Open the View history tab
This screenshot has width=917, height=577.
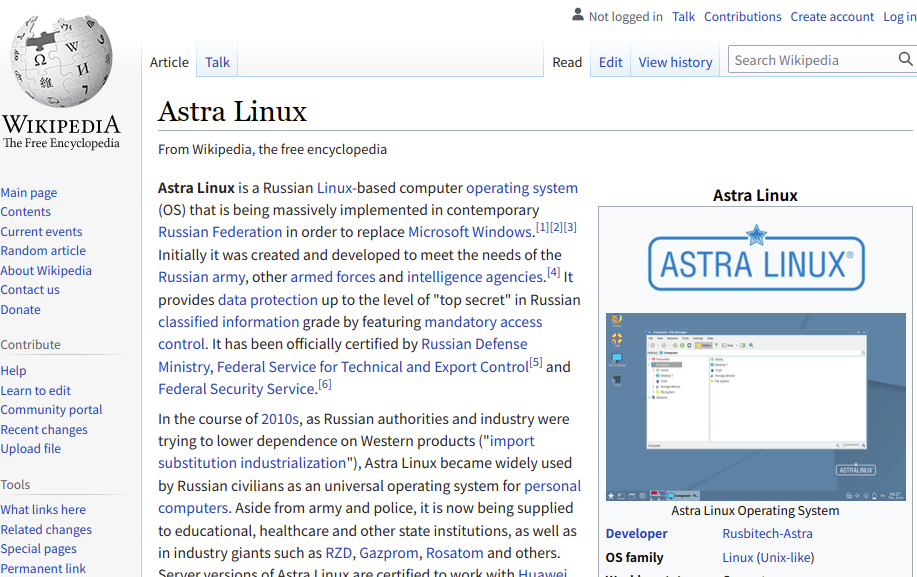[x=675, y=62]
